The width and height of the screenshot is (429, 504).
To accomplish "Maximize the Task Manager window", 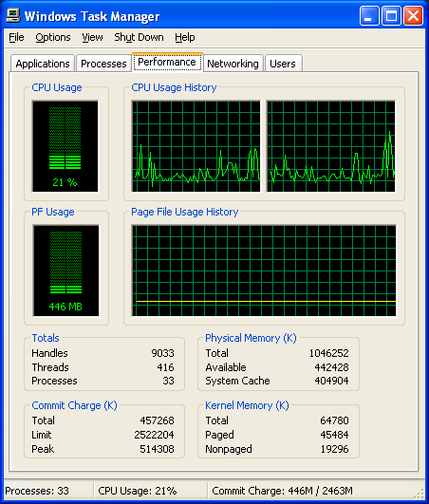I will click(391, 16).
